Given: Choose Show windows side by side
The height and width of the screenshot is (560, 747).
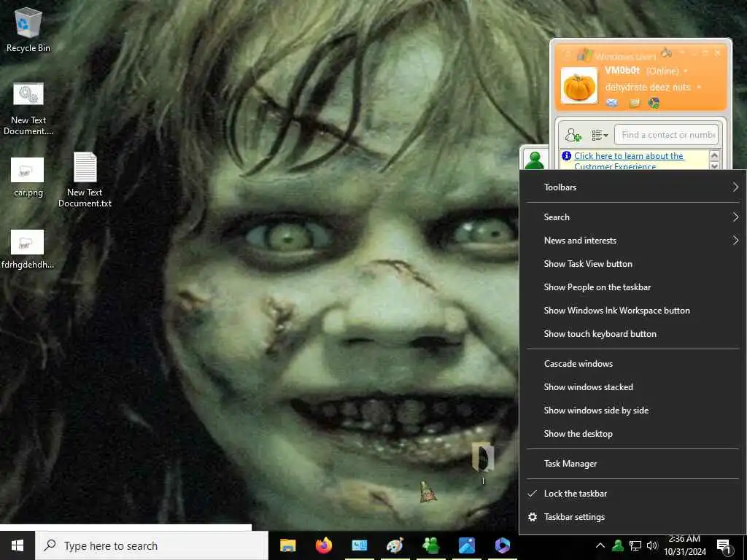Looking at the screenshot, I should 633,411.
